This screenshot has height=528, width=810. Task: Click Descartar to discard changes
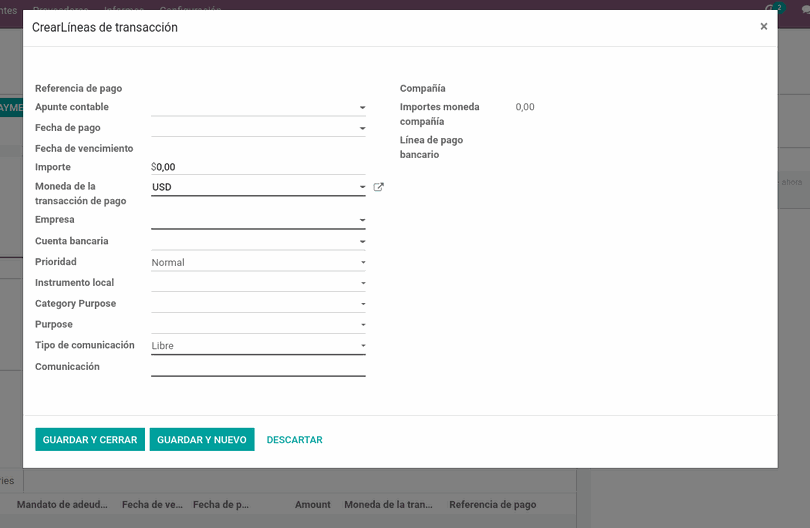click(x=294, y=440)
